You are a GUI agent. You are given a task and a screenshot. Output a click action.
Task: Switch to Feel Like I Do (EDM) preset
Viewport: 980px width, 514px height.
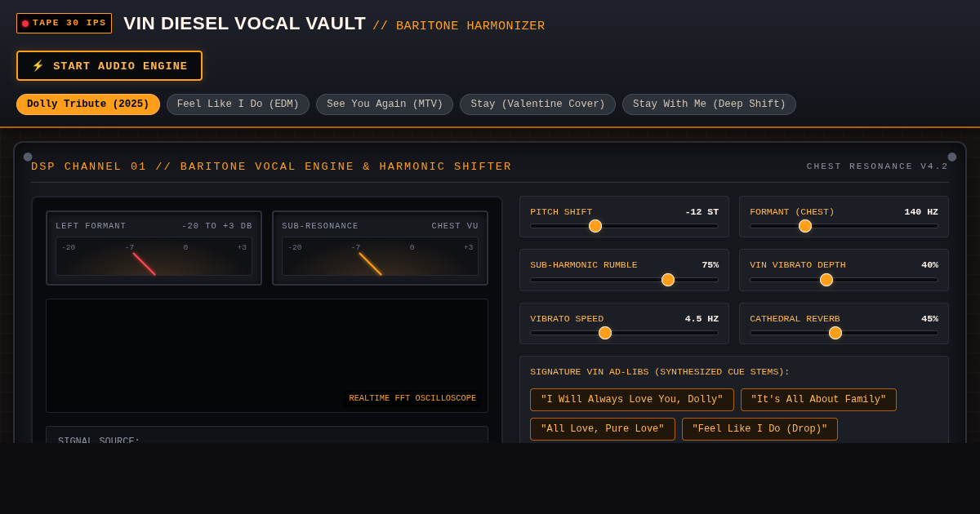pos(238,104)
